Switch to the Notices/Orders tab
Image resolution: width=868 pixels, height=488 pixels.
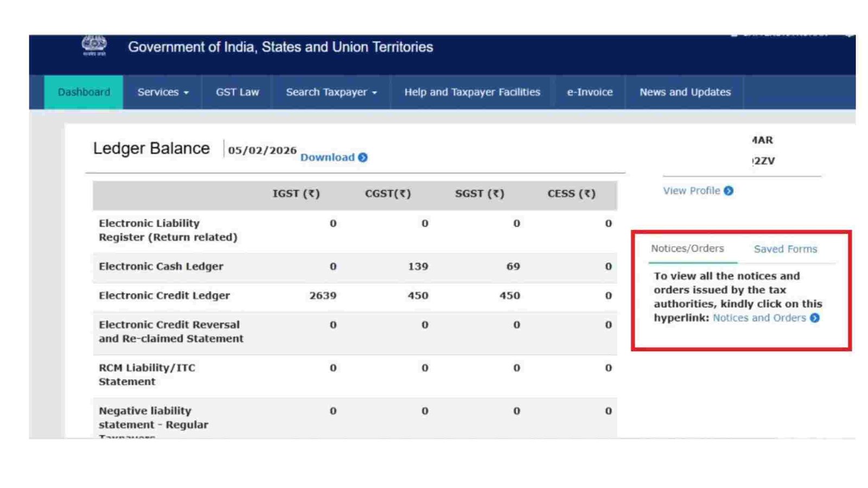pyautogui.click(x=687, y=248)
